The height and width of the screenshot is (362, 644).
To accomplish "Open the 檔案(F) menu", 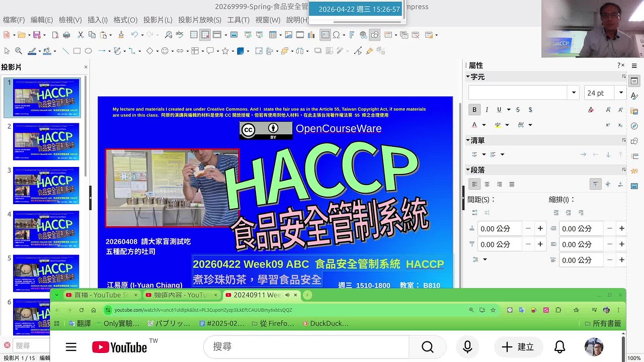I will coord(14,20).
